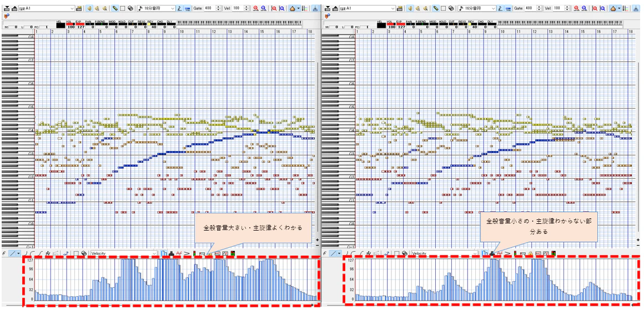
Task: Click the previous track arrow icon in left window
Action: 7,8
